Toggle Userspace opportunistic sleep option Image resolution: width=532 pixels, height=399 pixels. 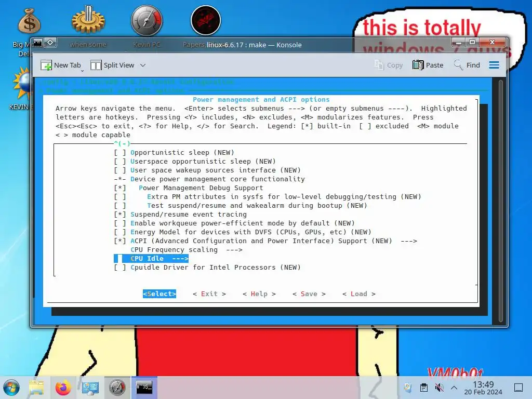click(x=120, y=162)
